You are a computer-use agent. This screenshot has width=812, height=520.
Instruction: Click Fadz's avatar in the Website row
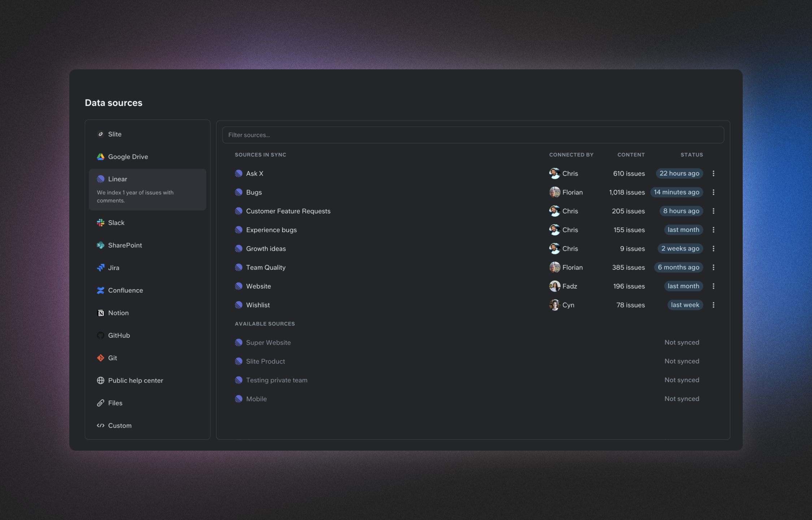point(555,286)
